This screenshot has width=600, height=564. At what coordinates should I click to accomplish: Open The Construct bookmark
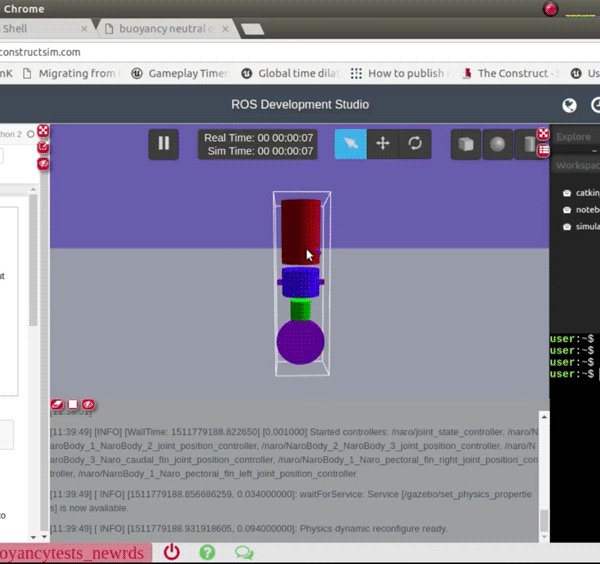click(x=511, y=73)
